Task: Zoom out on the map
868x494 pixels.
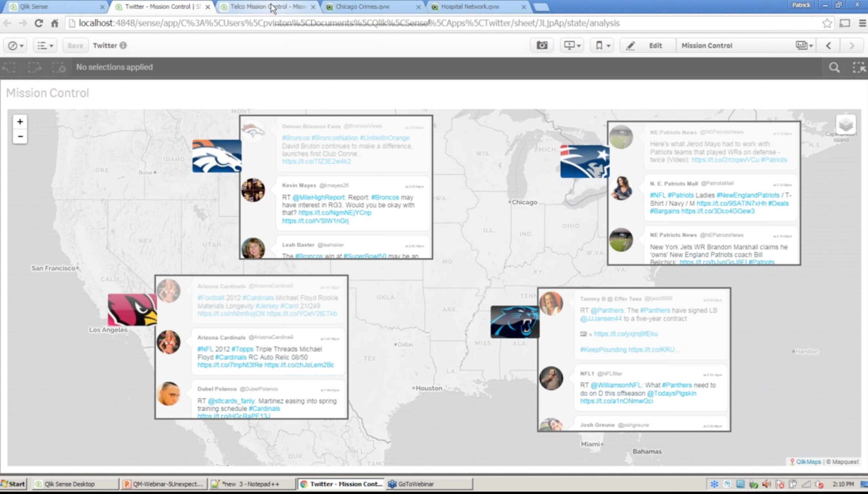Action: pos(20,137)
